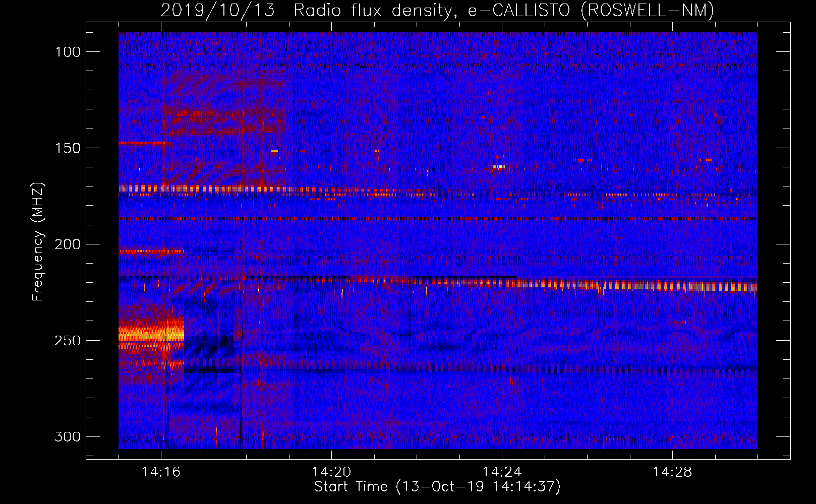The image size is (816, 504).
Task: Click the '300' frequency tick label
Action: [x=68, y=436]
